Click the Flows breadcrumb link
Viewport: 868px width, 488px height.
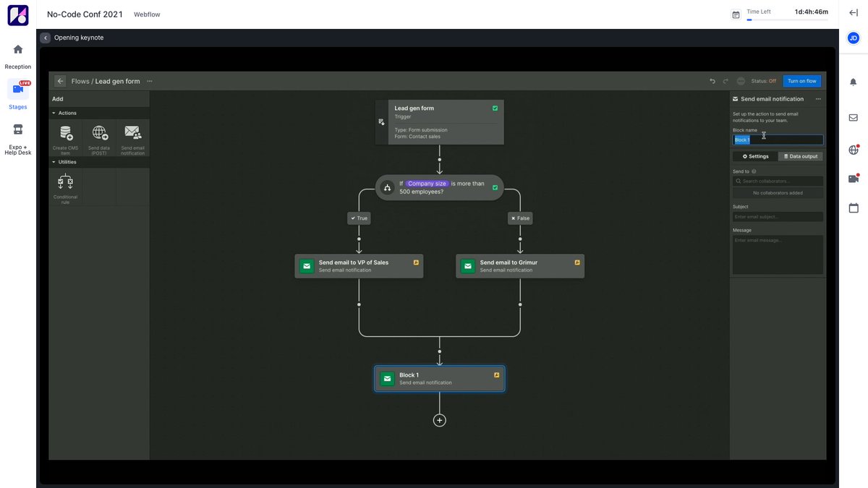[80, 81]
